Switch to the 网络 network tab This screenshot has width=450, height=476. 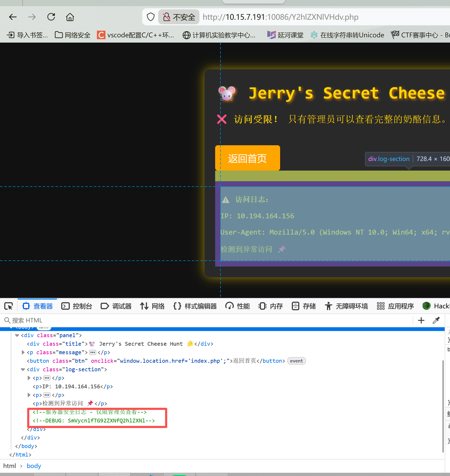(153, 306)
